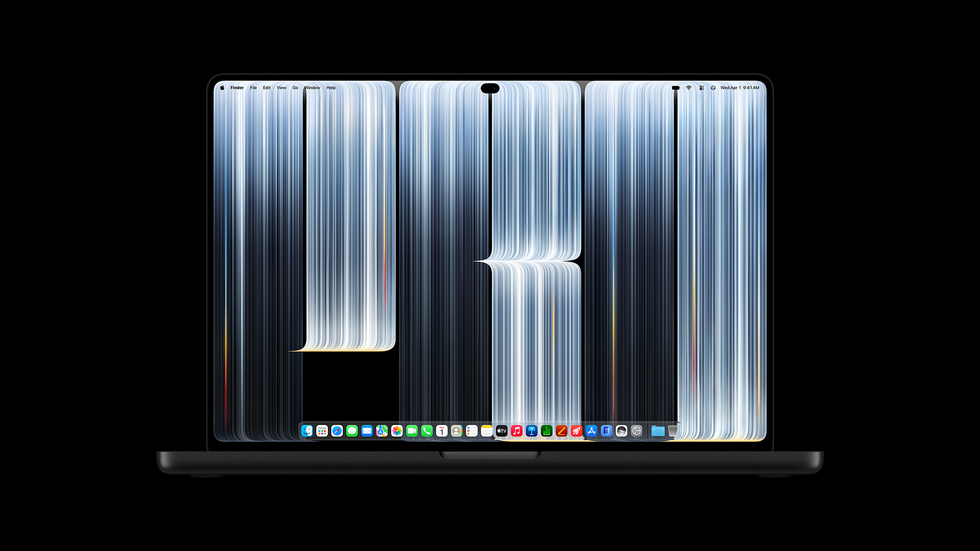980x551 pixels.
Task: Open the Trash in the Dock
Action: pyautogui.click(x=673, y=431)
